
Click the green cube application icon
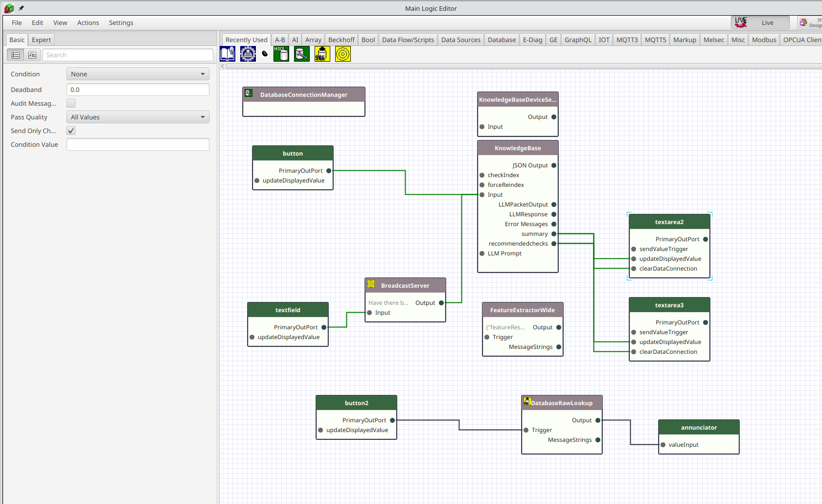(9, 8)
